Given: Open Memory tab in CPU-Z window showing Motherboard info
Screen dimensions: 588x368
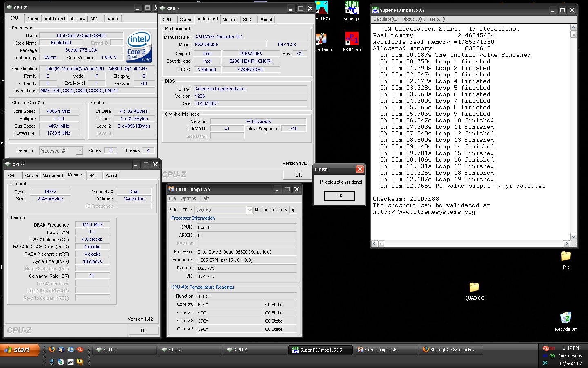Looking at the screenshot, I should pos(230,20).
